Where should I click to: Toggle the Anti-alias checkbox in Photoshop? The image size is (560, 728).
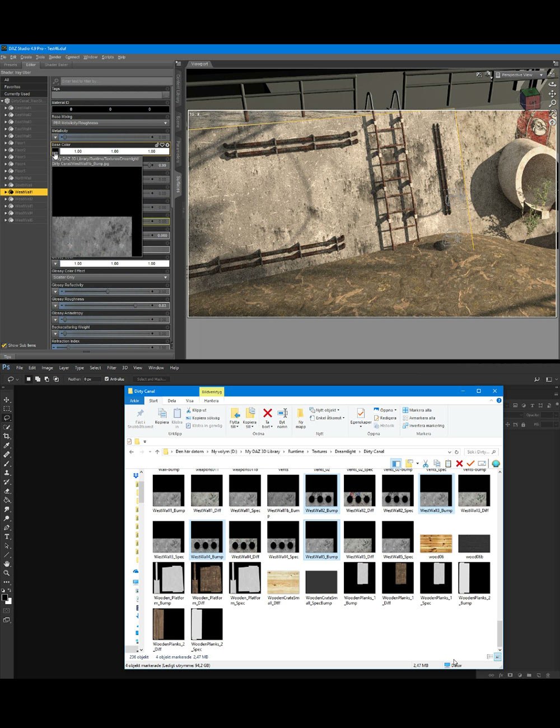tap(107, 379)
